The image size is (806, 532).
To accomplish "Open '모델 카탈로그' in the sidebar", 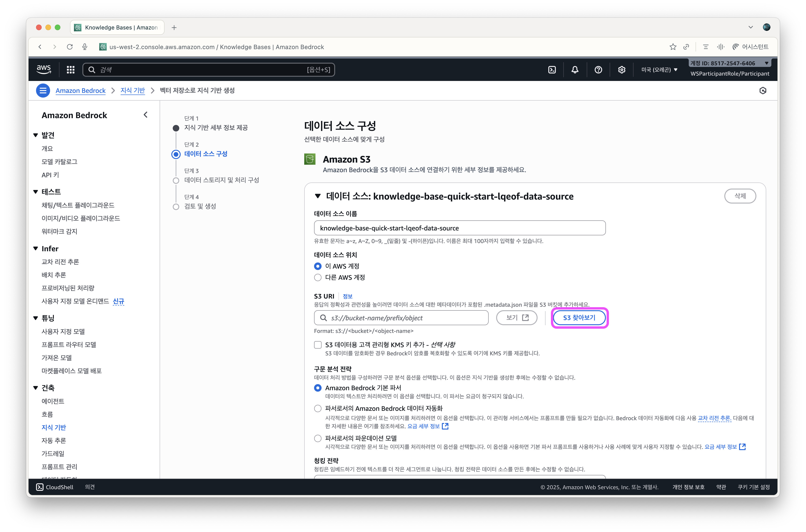I will [x=59, y=161].
